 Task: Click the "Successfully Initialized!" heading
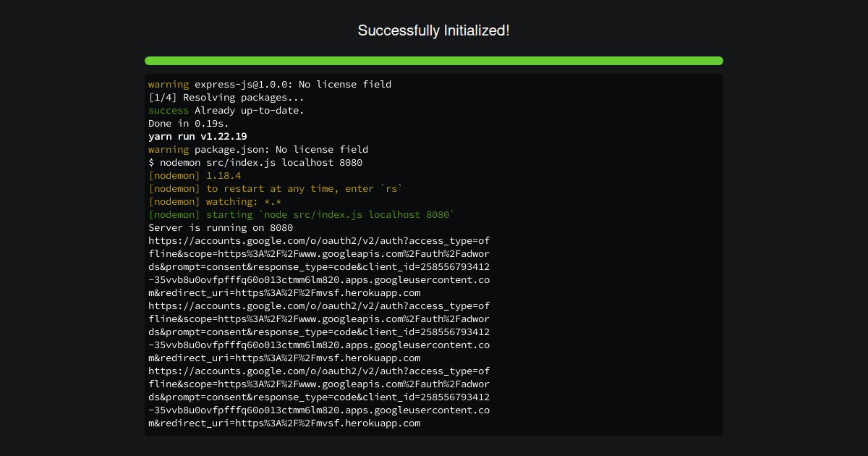[434, 30]
